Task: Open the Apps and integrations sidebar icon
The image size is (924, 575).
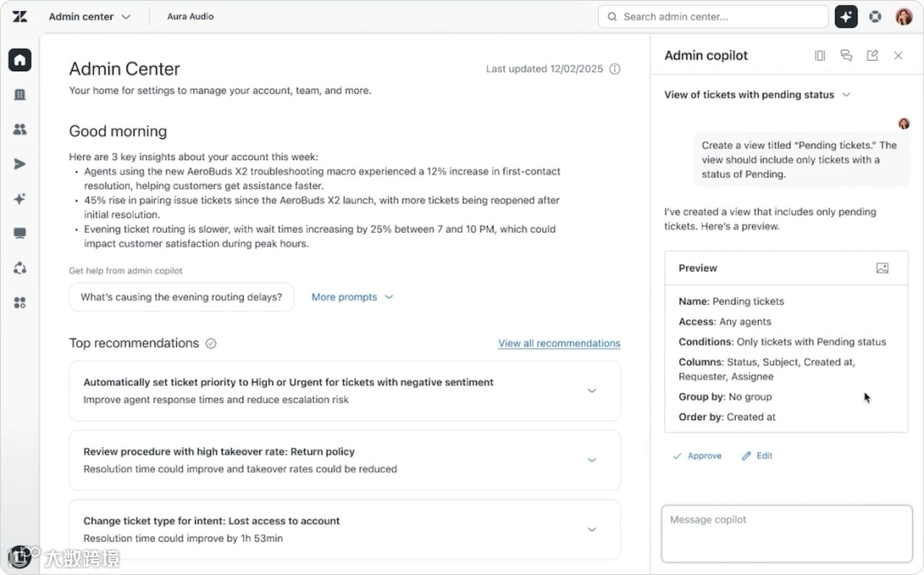Action: [x=20, y=303]
